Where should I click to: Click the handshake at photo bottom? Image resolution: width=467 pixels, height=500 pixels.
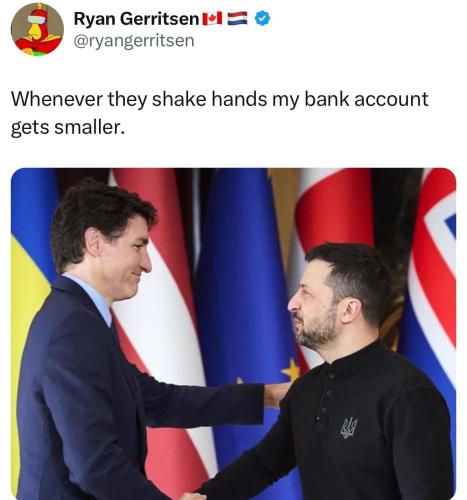coord(195,496)
